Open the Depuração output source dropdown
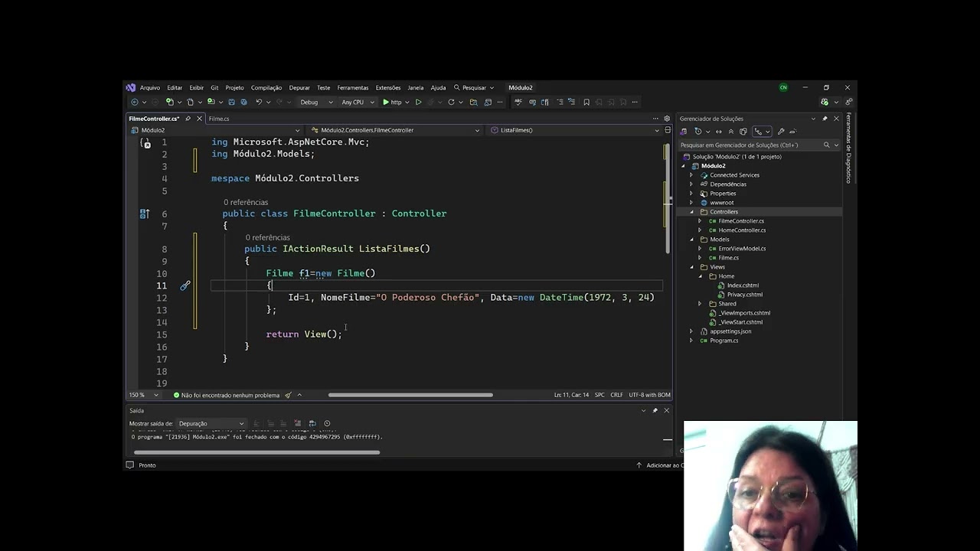 211,423
